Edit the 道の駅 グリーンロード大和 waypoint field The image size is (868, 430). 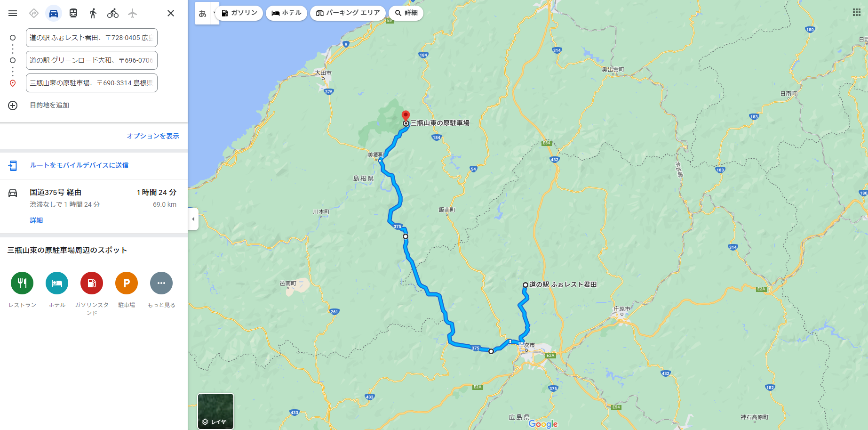[x=92, y=60]
